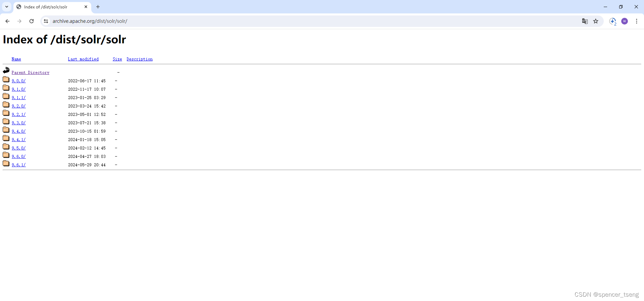Open the Google Translate page icon
Image resolution: width=644 pixels, height=301 pixels.
tap(585, 21)
